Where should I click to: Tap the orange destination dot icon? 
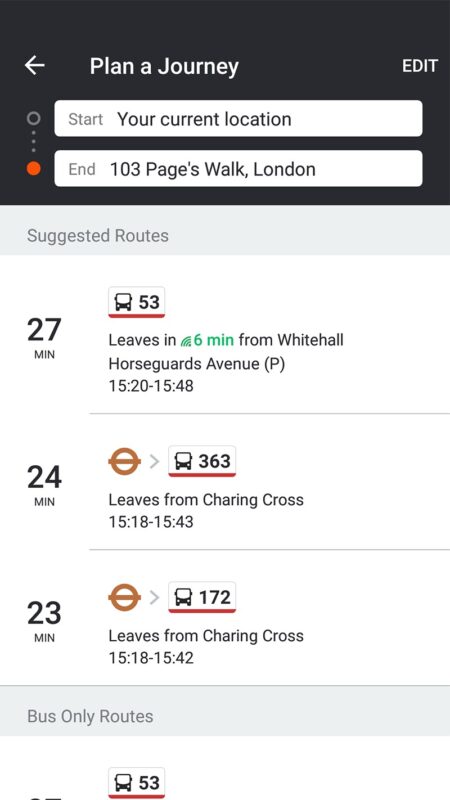(x=34, y=168)
